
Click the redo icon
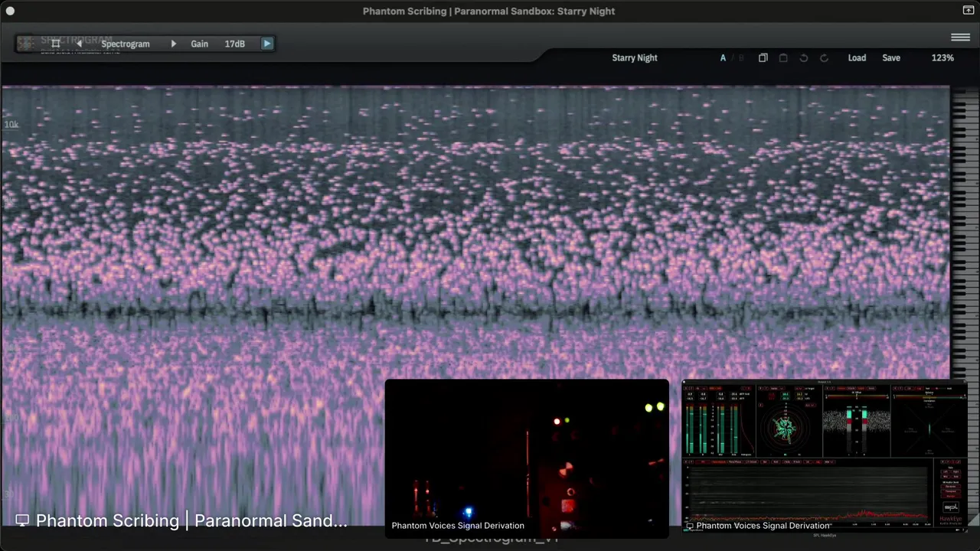[x=824, y=57]
